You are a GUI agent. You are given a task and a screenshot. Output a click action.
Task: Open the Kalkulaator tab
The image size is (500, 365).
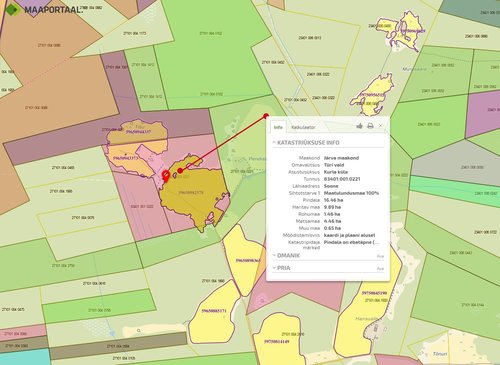(x=303, y=127)
